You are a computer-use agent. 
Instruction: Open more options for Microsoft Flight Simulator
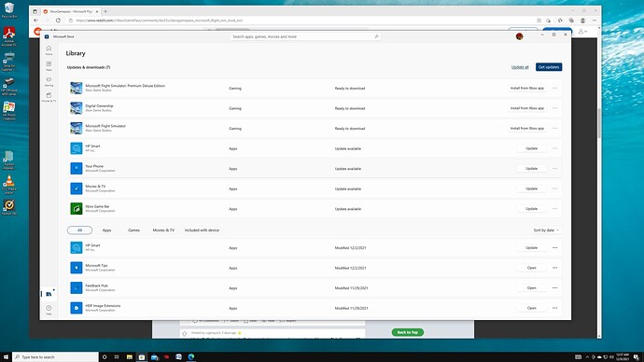tap(555, 129)
